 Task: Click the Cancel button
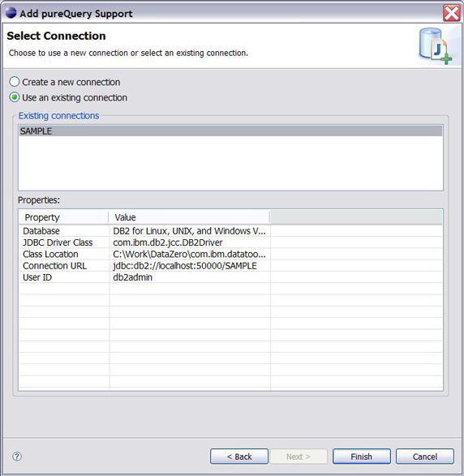click(x=425, y=457)
